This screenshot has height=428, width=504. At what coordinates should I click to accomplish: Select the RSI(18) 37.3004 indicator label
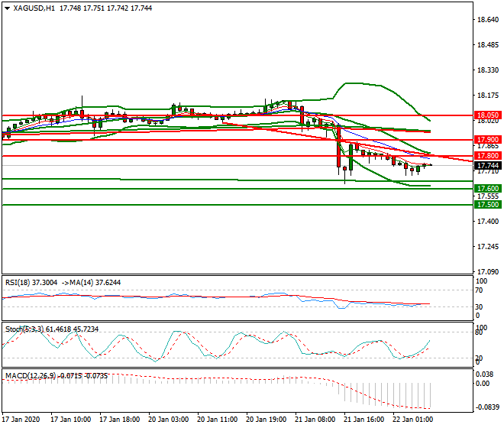click(31, 283)
